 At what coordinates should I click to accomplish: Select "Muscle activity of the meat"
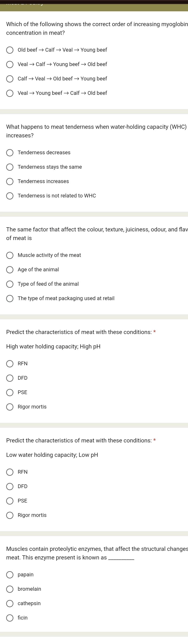(x=10, y=255)
